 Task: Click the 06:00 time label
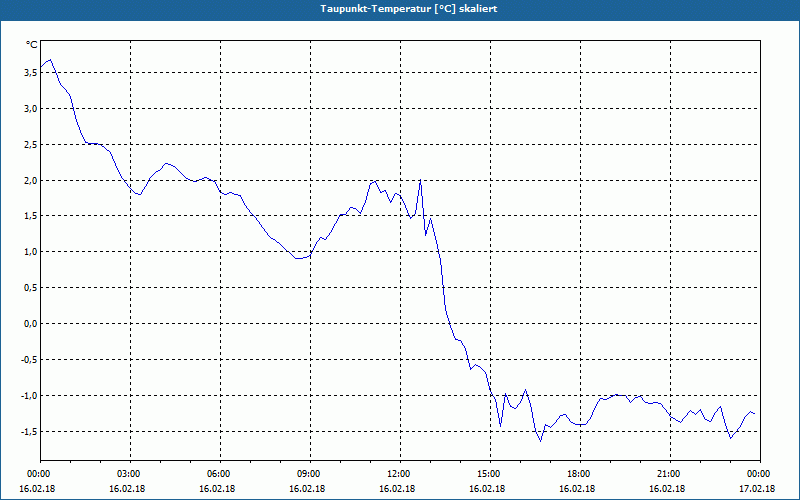tap(220, 474)
